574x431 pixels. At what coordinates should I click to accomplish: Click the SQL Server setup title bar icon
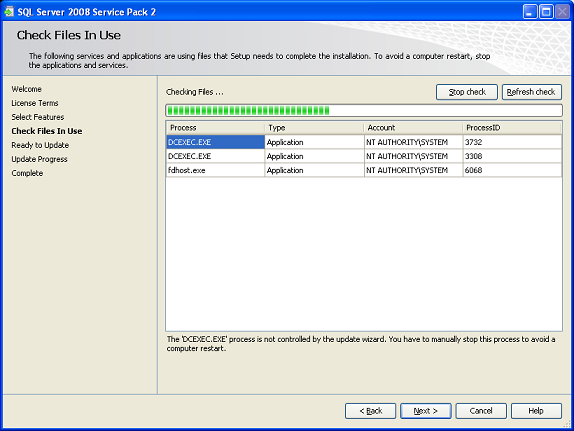pyautogui.click(x=9, y=12)
